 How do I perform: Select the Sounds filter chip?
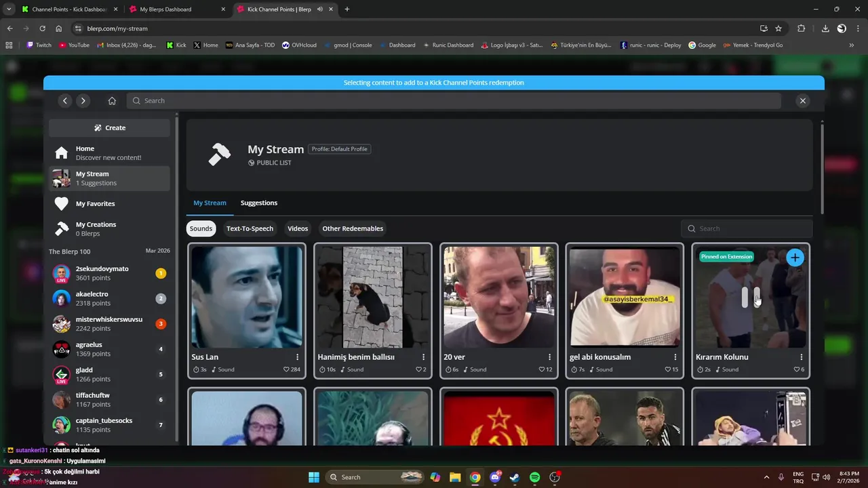pos(201,228)
